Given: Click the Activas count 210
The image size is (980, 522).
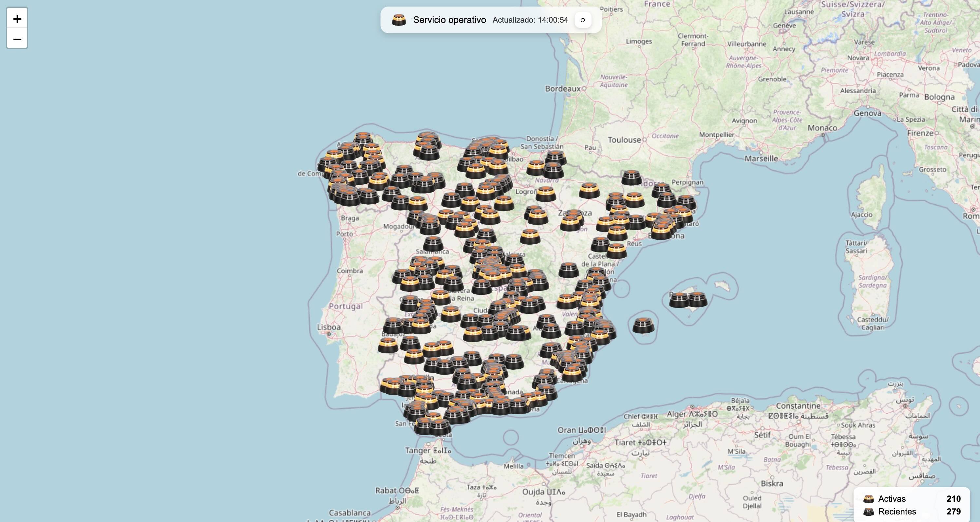Looking at the screenshot, I should coord(953,499).
